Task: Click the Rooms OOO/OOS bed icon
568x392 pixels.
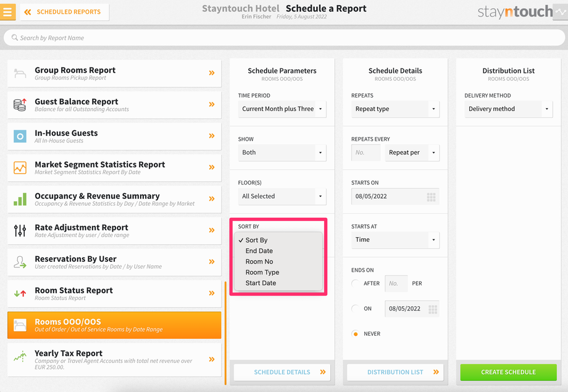Action: 20,325
